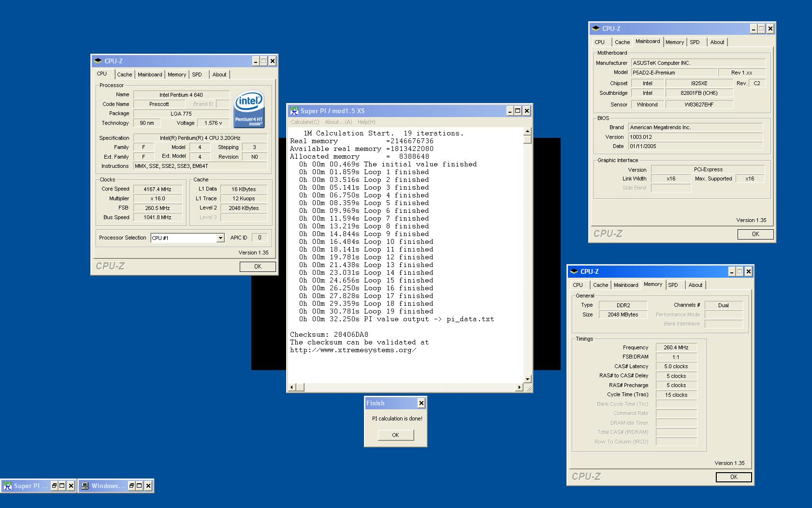This screenshot has height=508, width=812.
Task: Close the Finish dialog
Action: (421, 403)
